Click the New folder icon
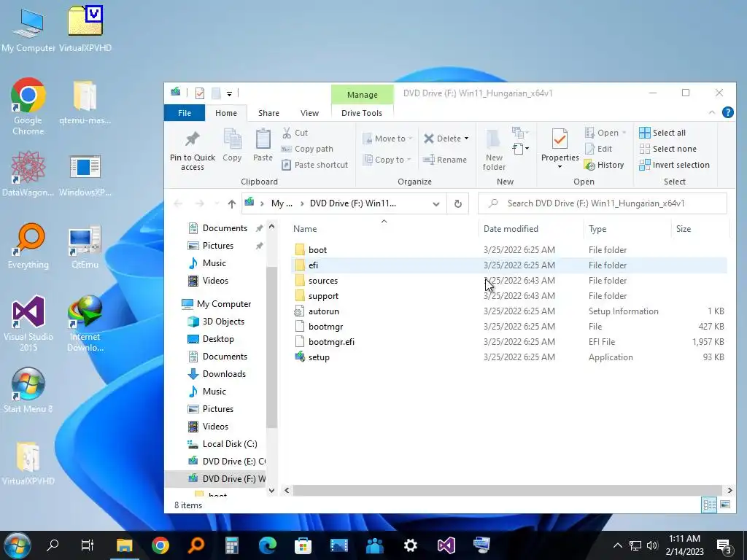The height and width of the screenshot is (560, 747). 494,139
